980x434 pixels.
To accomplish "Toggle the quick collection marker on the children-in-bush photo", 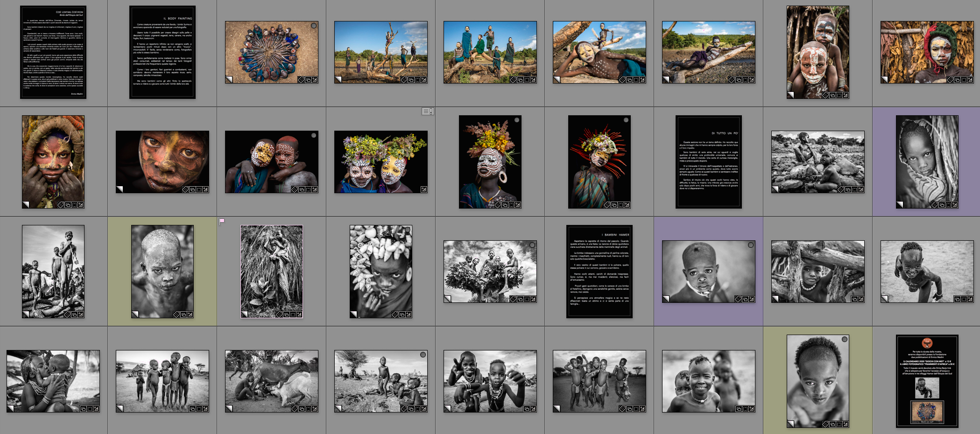I will (532, 245).
